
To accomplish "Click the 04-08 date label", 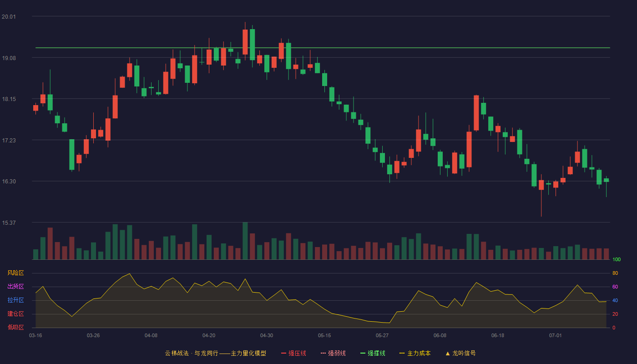I will 151,335.
